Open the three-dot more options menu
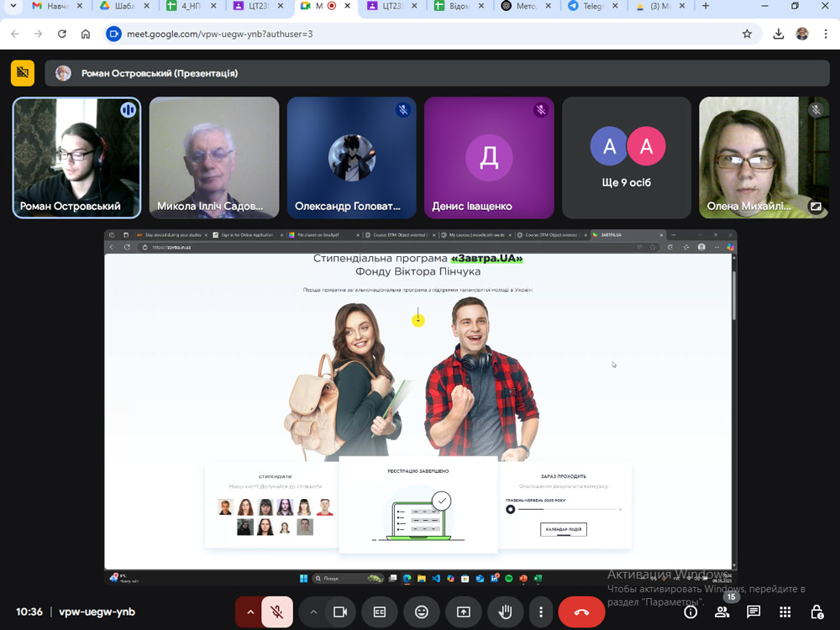This screenshot has width=840, height=630. pos(541,612)
